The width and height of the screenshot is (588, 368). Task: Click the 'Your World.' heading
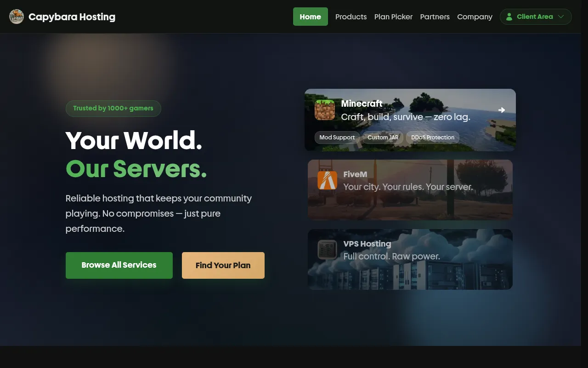[x=134, y=140]
